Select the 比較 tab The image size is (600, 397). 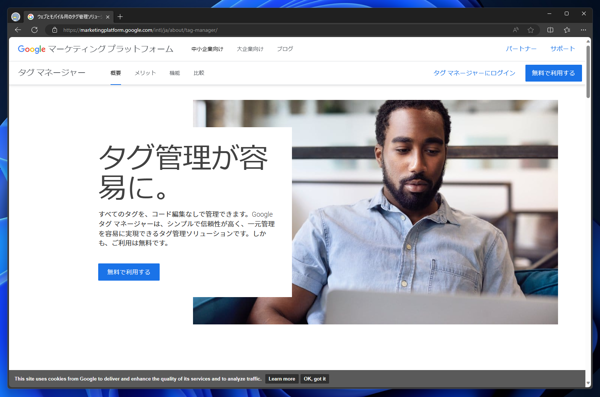pyautogui.click(x=199, y=73)
